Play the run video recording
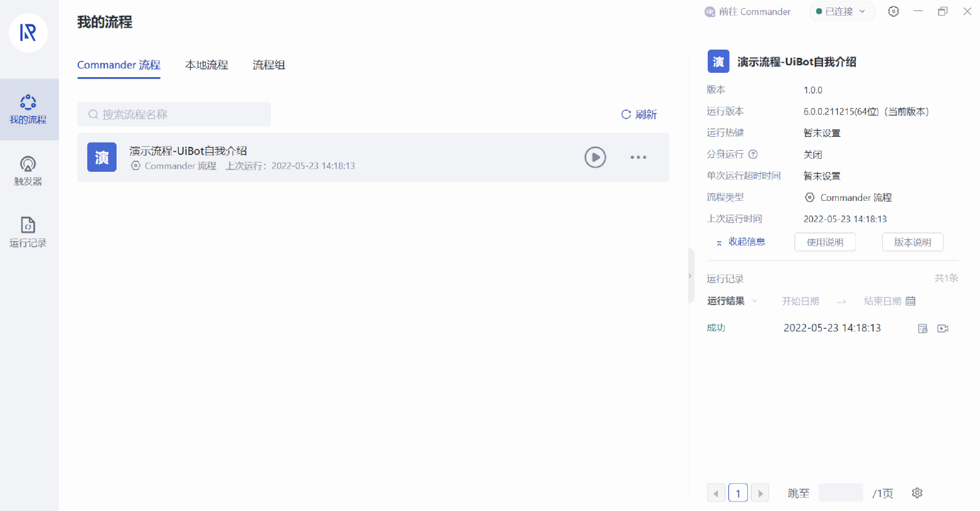 click(942, 328)
